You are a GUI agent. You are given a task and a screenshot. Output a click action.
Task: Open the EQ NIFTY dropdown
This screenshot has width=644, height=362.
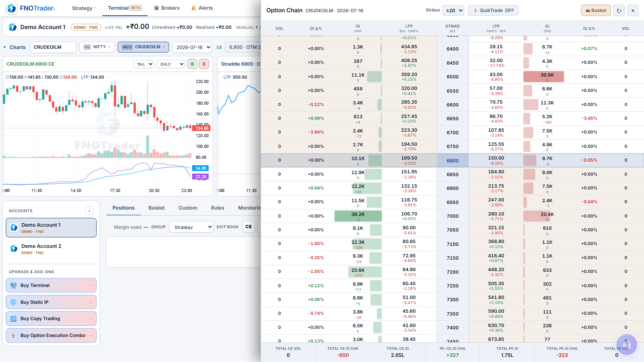[97, 47]
